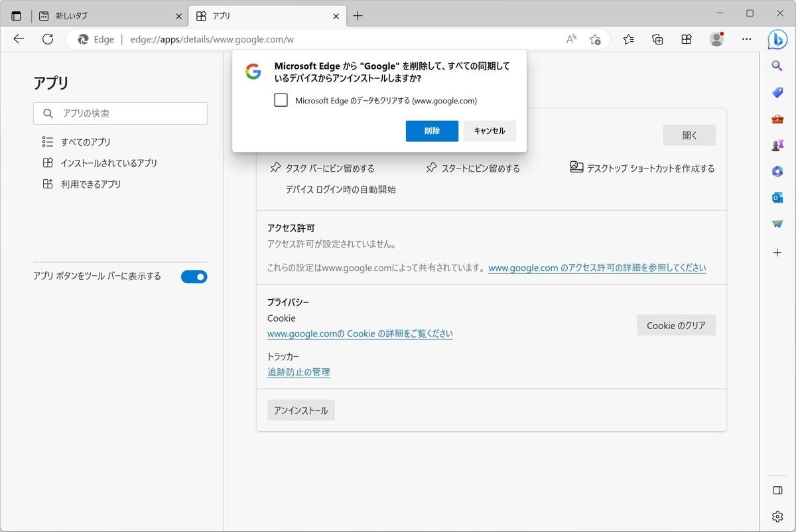Click the sidebar search icon
This screenshot has width=796, height=532.
pos(777,66)
